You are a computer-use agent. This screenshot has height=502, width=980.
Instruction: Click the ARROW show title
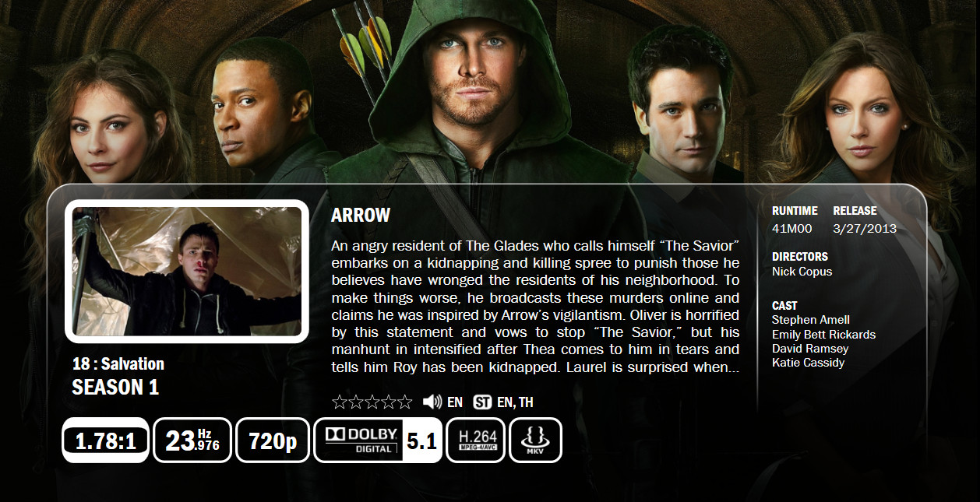coord(361,216)
